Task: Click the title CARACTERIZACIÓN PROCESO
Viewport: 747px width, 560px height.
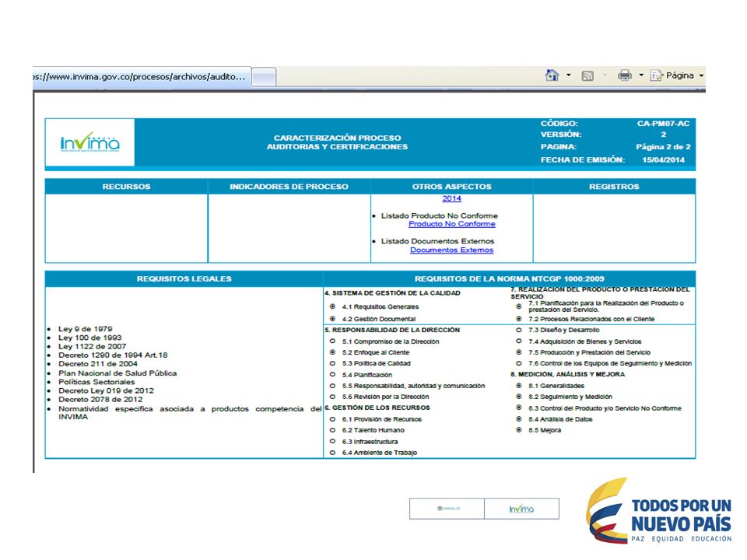Action: coord(337,138)
